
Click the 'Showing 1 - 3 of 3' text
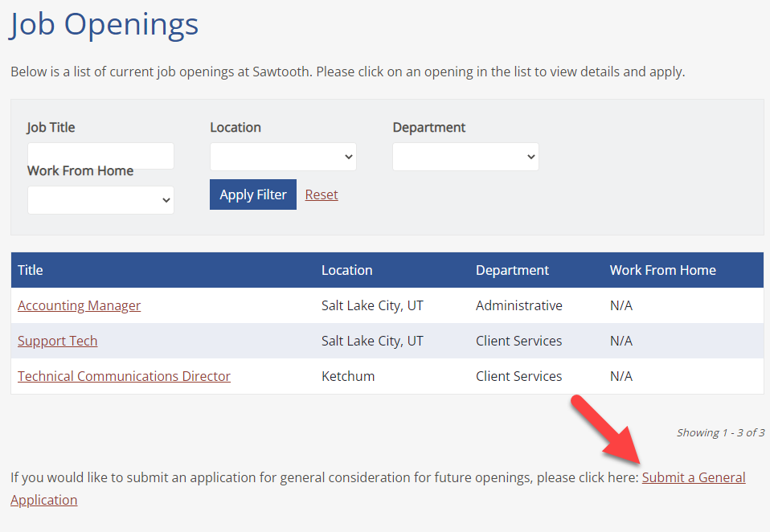point(720,432)
